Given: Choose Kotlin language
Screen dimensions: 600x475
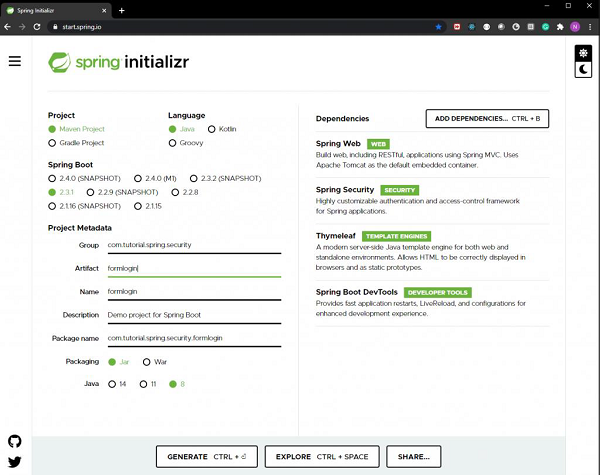Looking at the screenshot, I should pos(222,129).
